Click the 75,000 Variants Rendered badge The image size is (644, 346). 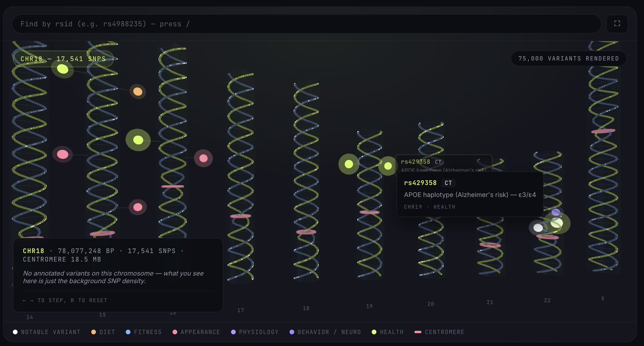coord(568,58)
